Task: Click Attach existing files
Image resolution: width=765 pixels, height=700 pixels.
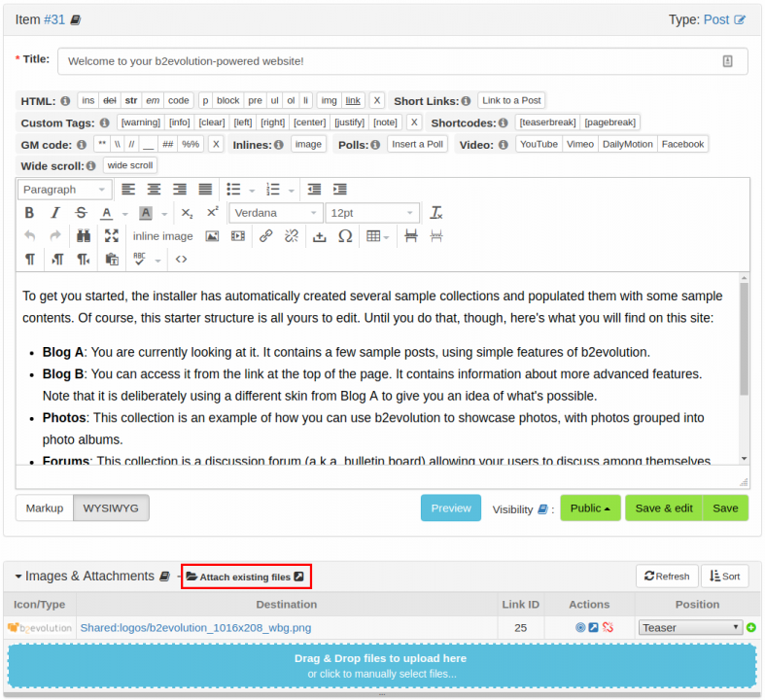Action: click(x=245, y=577)
